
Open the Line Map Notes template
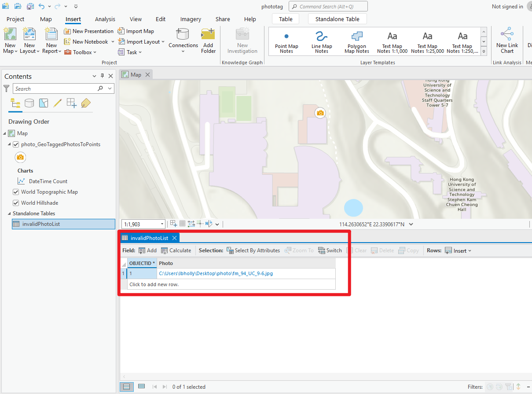point(321,41)
